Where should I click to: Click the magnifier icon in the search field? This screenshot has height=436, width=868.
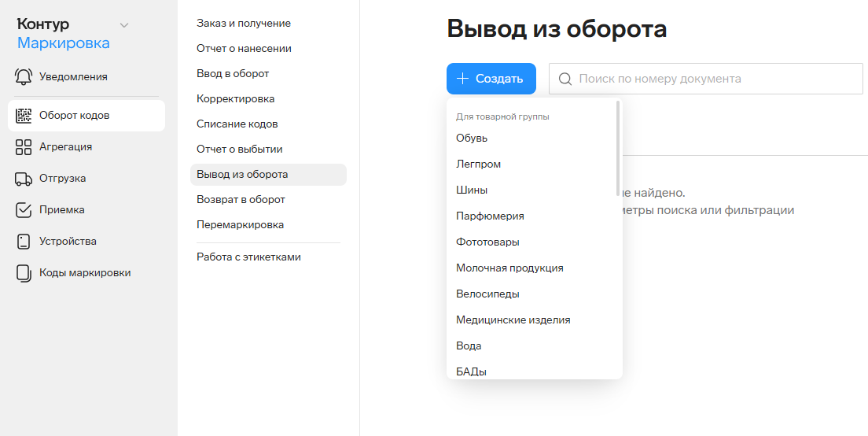[x=565, y=79]
